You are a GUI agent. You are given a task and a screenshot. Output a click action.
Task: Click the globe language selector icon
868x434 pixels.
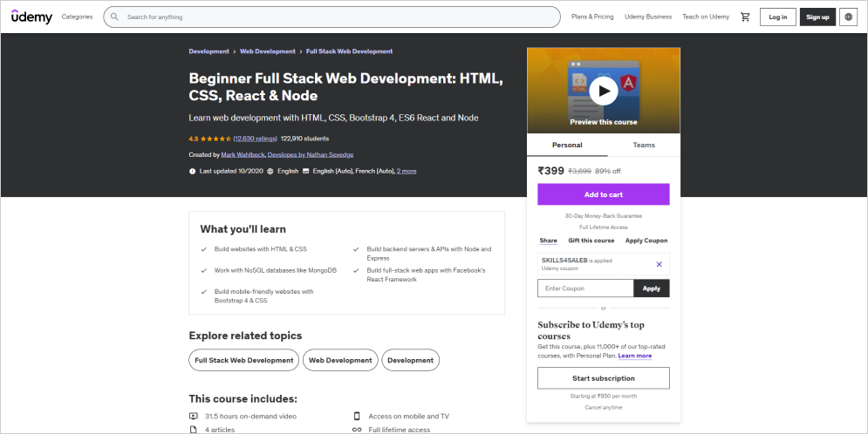(x=849, y=17)
